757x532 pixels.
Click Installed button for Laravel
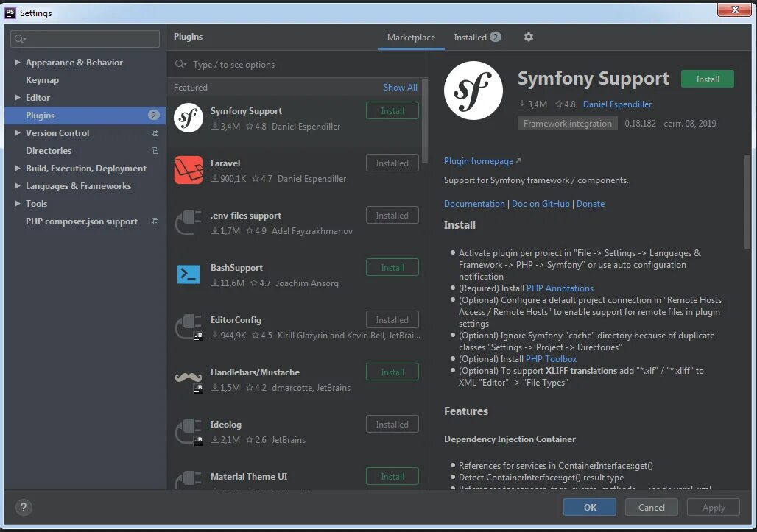click(392, 163)
